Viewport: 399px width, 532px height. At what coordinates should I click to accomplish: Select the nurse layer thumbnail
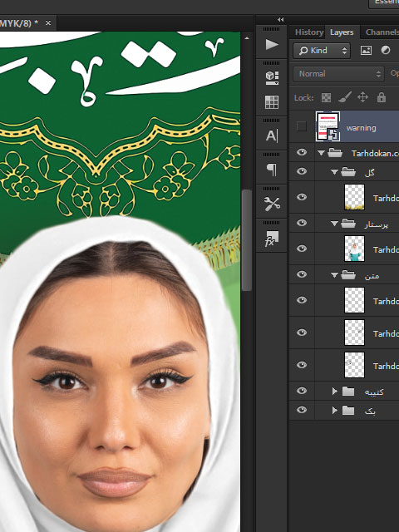(x=354, y=249)
